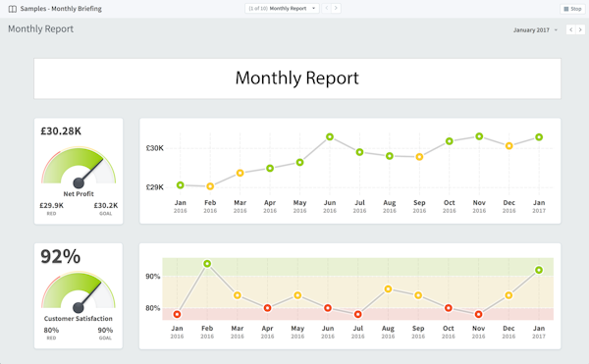Select Jul 2016 net profit point

tap(359, 152)
